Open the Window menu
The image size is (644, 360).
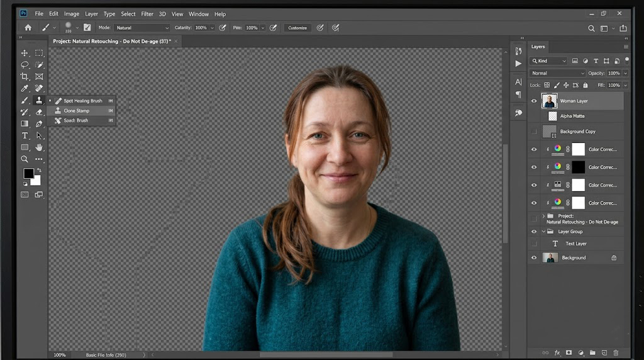(x=199, y=14)
